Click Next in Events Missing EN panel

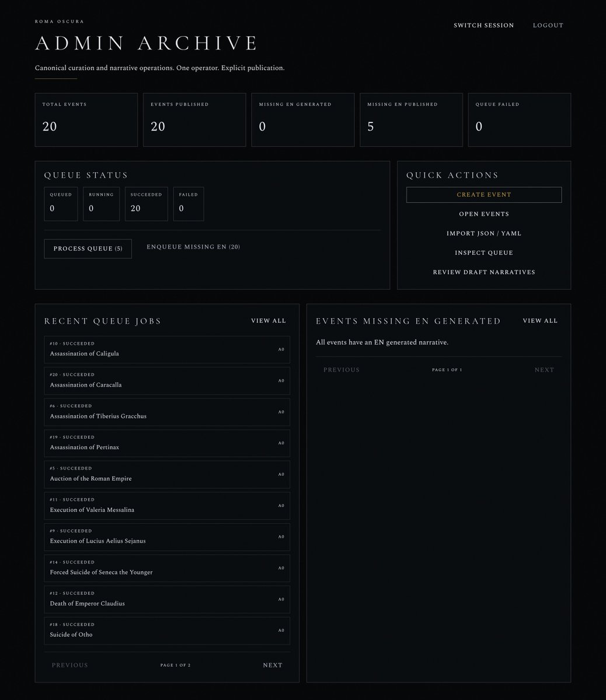pos(544,370)
